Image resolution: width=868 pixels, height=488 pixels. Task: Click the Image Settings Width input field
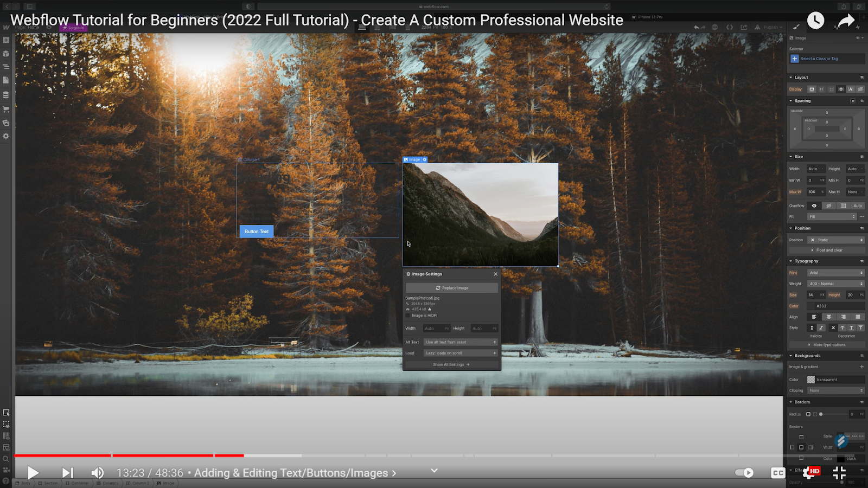(437, 328)
